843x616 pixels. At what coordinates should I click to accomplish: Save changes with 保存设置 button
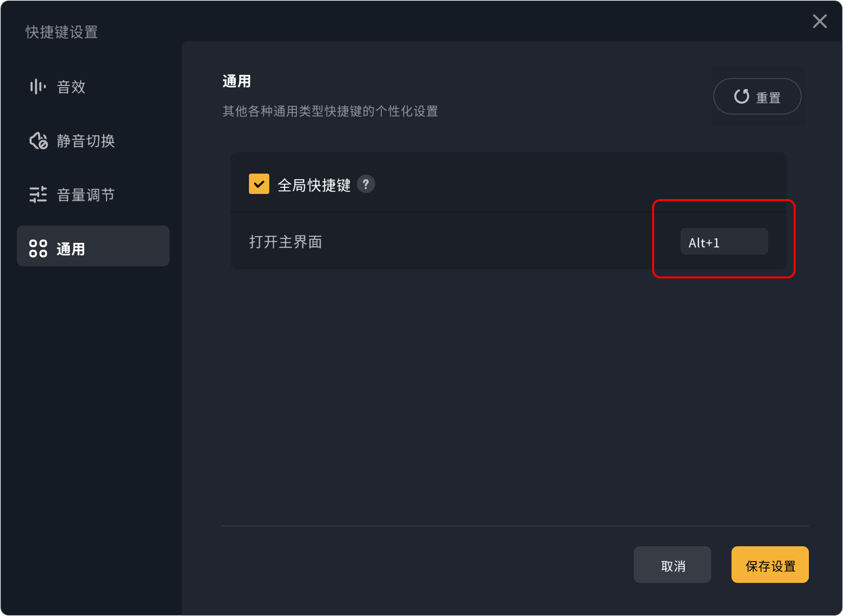[770, 565]
